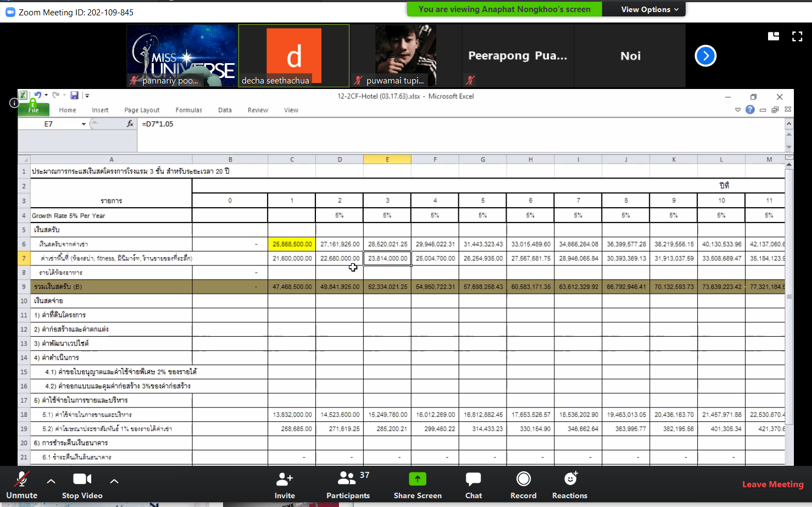
Task: Click the Share Screen icon
Action: pyautogui.click(x=418, y=480)
